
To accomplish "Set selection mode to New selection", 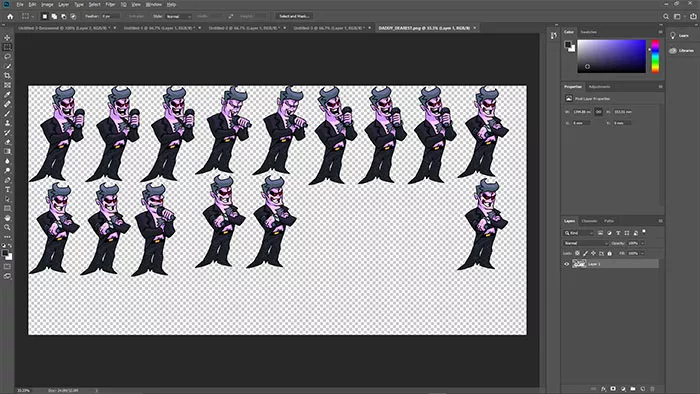I will point(45,17).
